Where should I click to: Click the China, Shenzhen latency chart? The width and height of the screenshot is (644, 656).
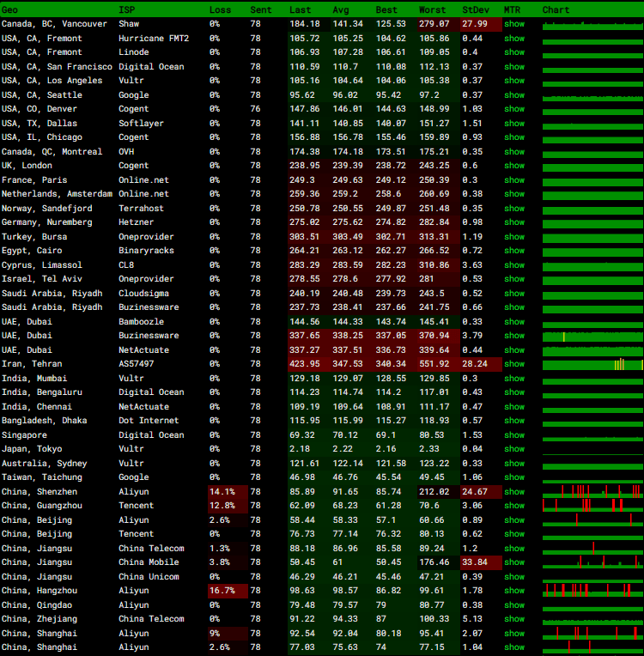click(593, 492)
